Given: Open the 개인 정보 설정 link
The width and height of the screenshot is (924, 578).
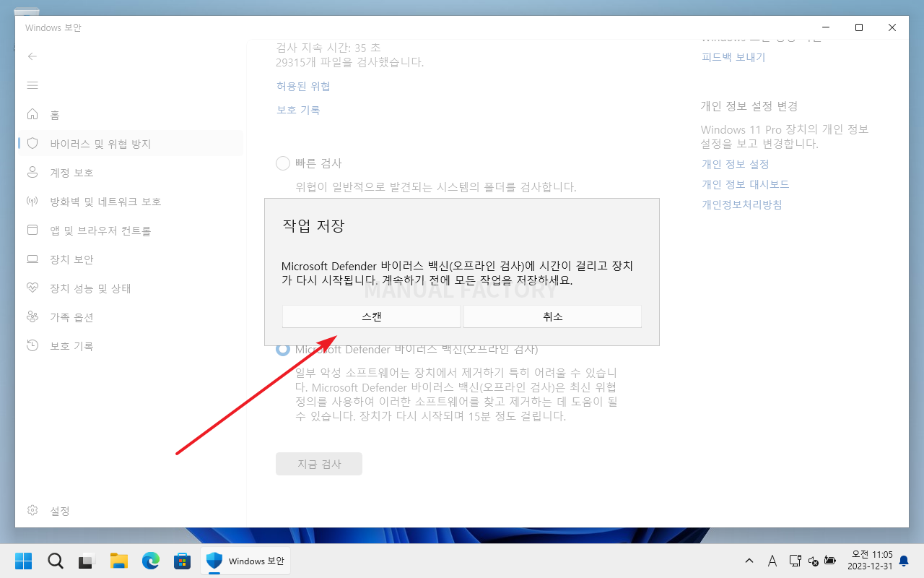Looking at the screenshot, I should click(736, 164).
